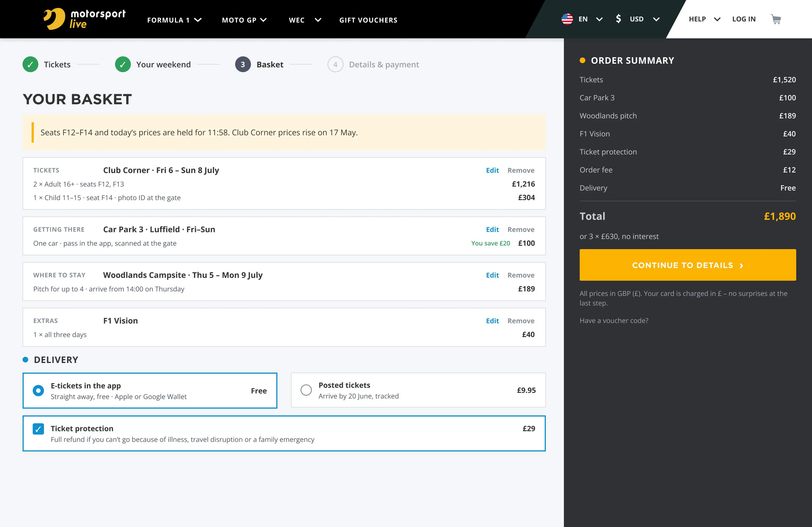812x527 pixels.
Task: Click Continue to Details button
Action: 687,265
